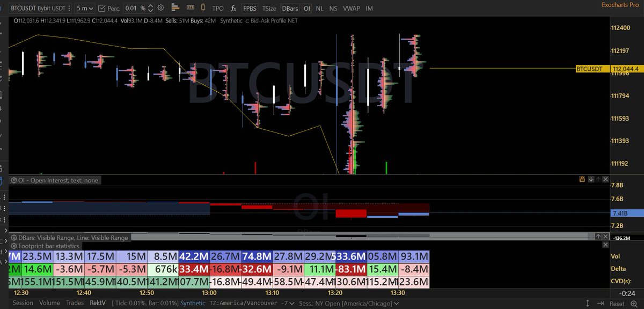Image resolution: width=644 pixels, height=309 pixels.
Task: Click the 42.2M volume cell
Action: point(194,256)
